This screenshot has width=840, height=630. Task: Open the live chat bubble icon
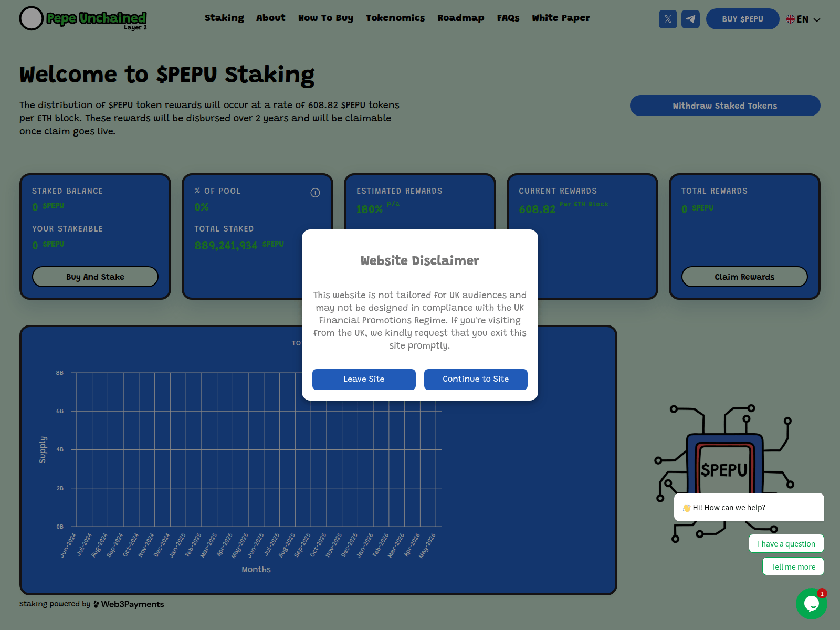click(811, 604)
